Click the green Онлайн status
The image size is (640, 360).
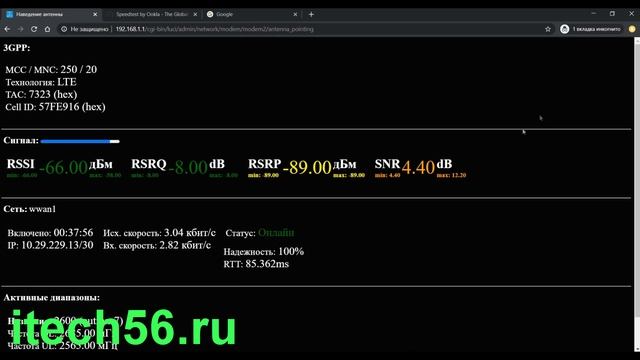click(x=276, y=233)
